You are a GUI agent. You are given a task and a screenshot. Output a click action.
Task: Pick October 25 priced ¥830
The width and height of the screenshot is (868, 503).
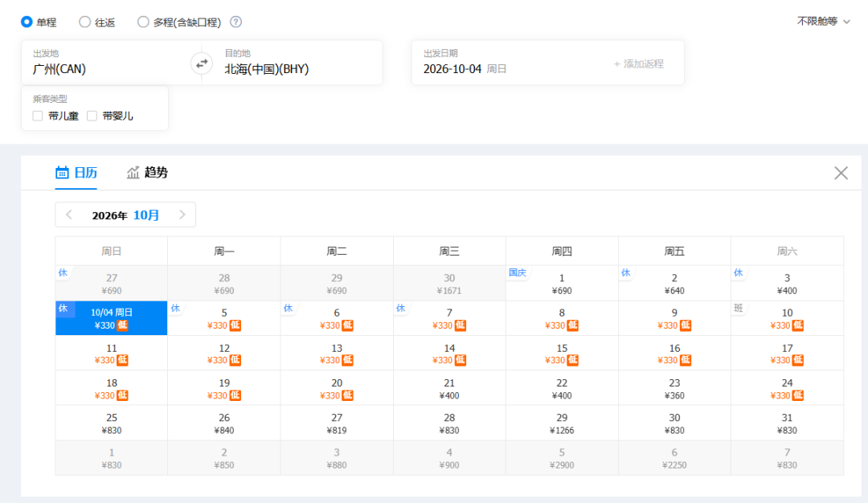click(111, 423)
